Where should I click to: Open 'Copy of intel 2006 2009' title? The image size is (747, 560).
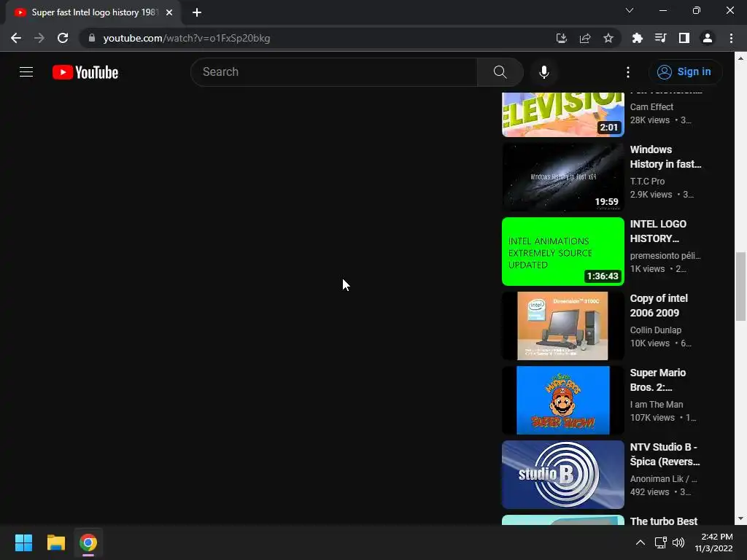point(659,306)
